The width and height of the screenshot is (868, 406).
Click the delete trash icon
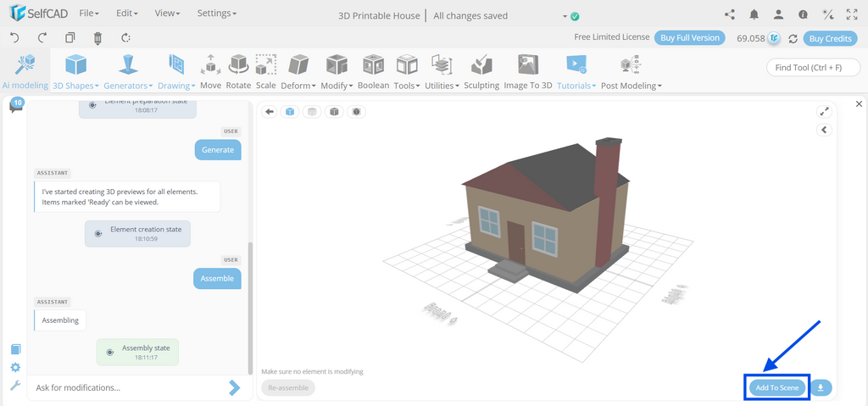coord(98,37)
